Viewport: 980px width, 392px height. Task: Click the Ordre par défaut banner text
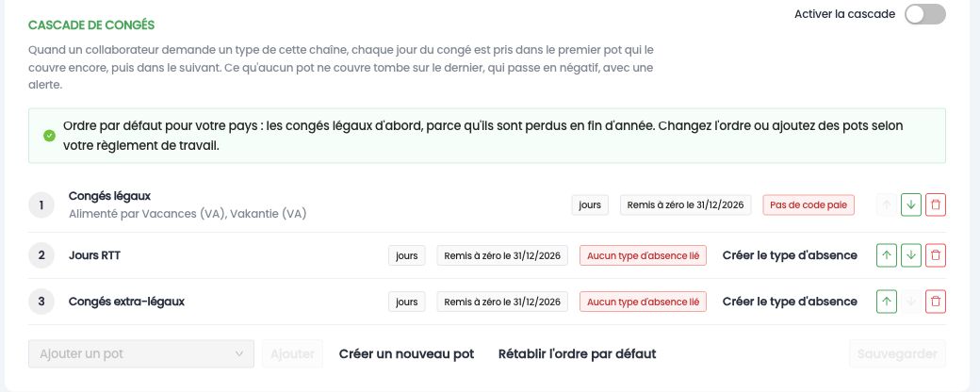click(483, 136)
